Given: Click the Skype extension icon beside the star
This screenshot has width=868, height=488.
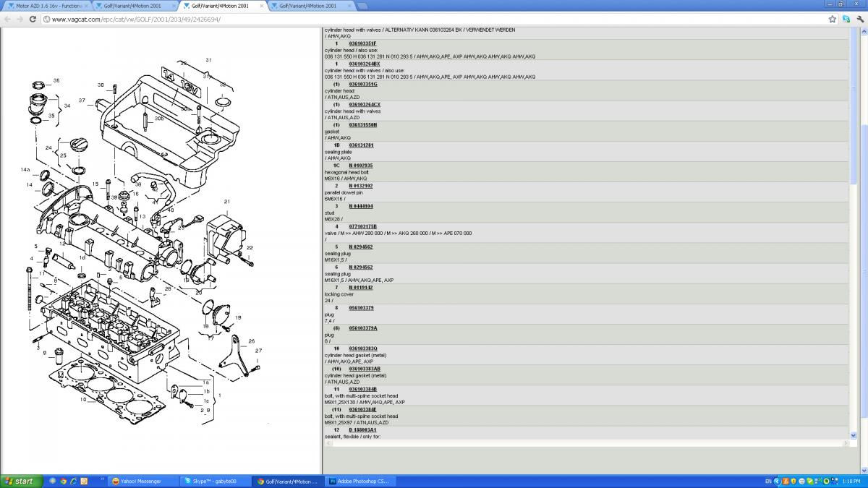Looking at the screenshot, I should click(x=846, y=19).
